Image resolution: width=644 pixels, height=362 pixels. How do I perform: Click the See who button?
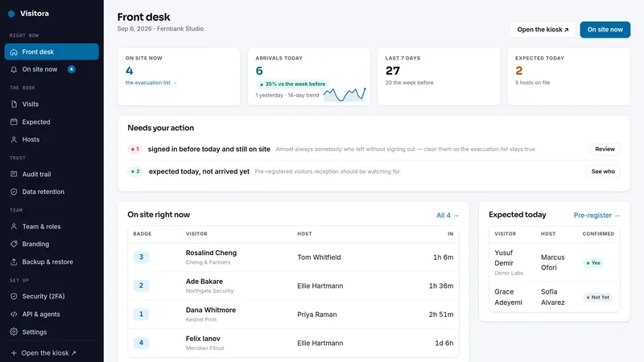(x=603, y=171)
